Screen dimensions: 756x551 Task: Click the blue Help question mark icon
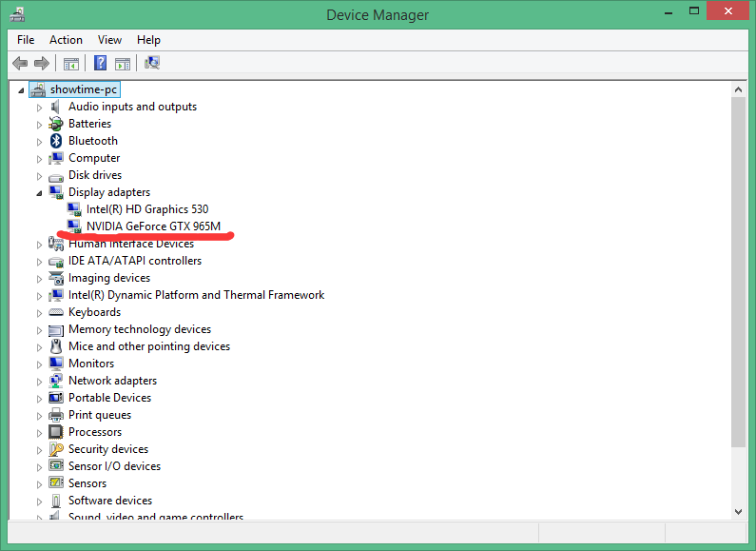[100, 63]
